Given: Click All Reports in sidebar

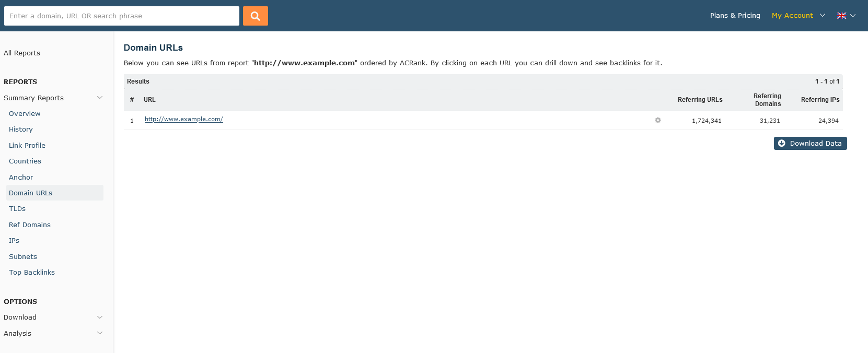Looking at the screenshot, I should point(22,53).
